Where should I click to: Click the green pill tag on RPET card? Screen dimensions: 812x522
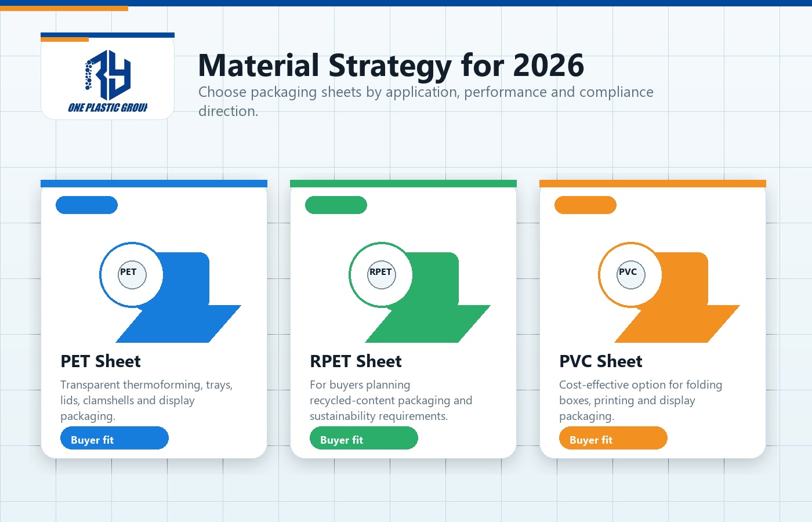(x=336, y=205)
